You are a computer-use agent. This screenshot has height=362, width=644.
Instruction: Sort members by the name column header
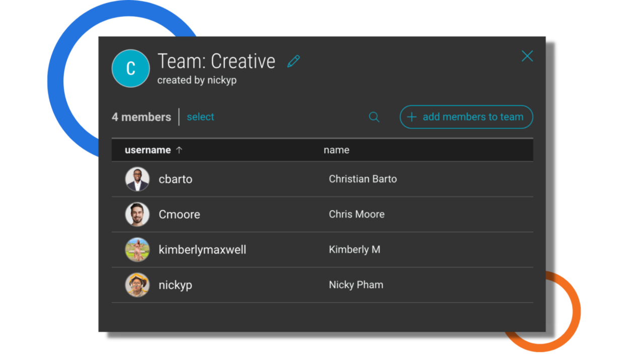pos(336,150)
